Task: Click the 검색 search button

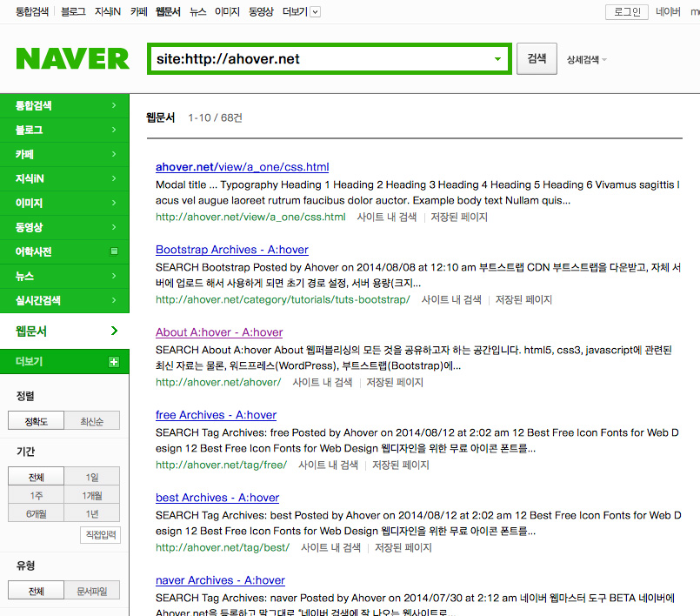Action: pyautogui.click(x=537, y=58)
